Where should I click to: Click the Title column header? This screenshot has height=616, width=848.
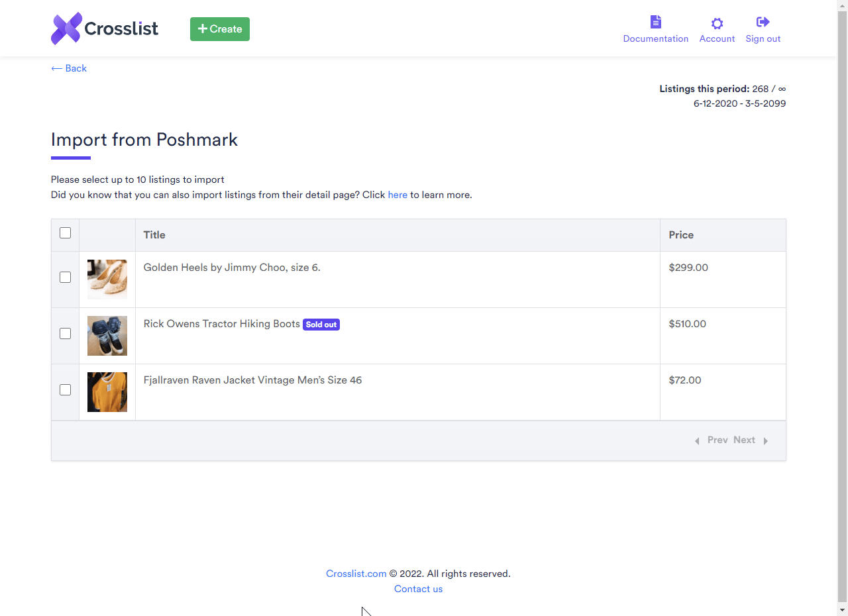(397, 235)
